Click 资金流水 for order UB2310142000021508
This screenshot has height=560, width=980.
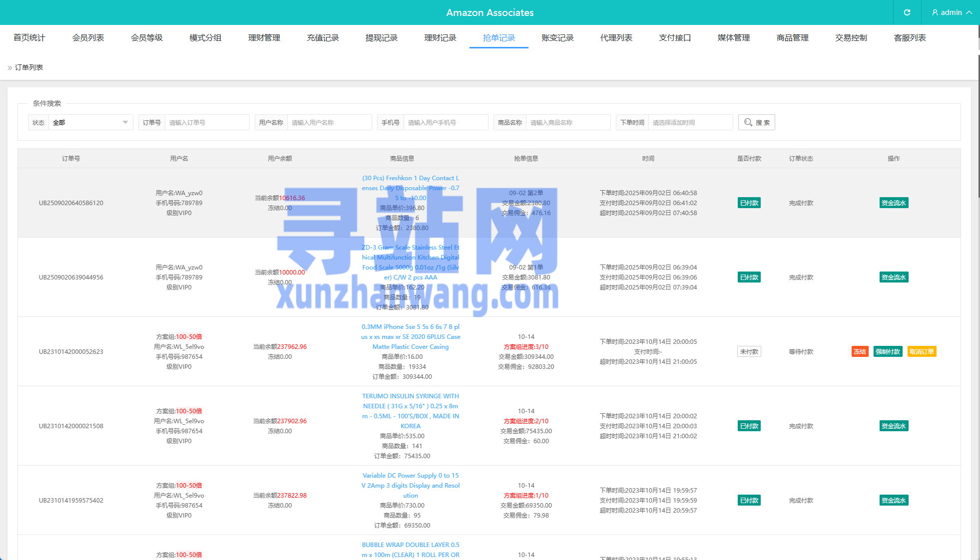point(894,426)
